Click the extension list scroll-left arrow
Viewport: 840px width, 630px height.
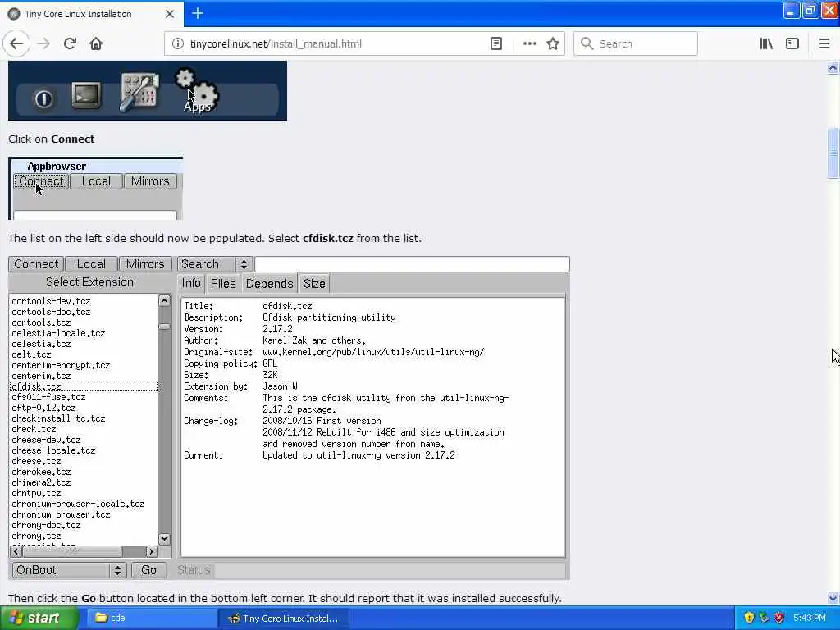point(16,551)
